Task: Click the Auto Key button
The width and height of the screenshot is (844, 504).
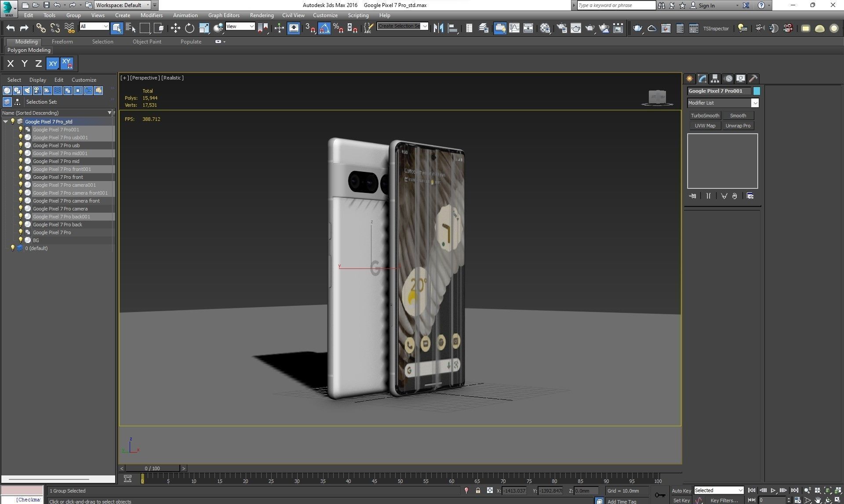Action: tap(681, 491)
